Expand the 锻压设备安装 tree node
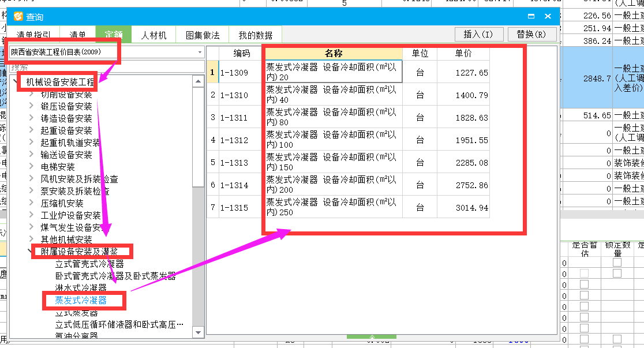 31,106
